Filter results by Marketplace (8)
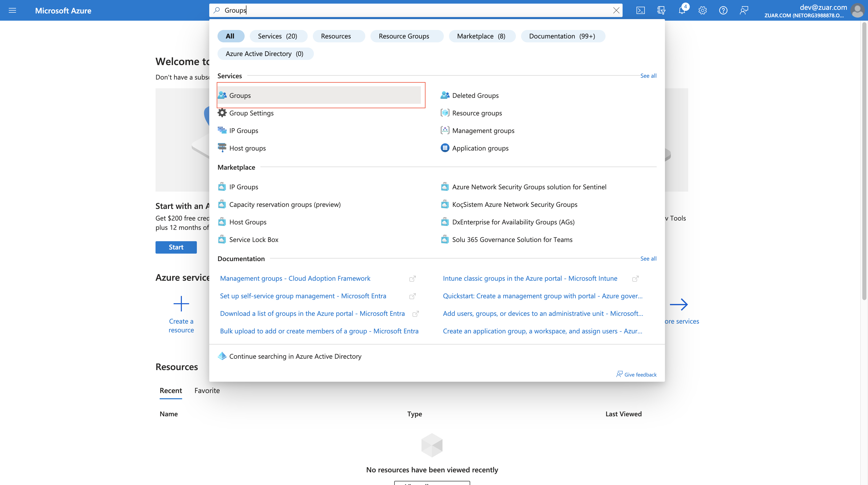Image resolution: width=868 pixels, height=485 pixels. click(x=482, y=36)
